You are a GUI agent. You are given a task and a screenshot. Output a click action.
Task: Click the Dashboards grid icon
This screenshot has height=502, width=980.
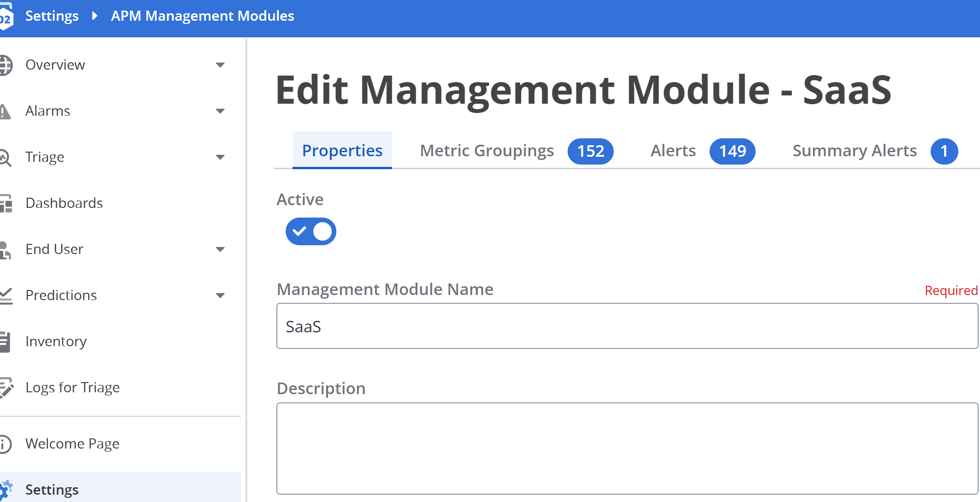pos(6,203)
